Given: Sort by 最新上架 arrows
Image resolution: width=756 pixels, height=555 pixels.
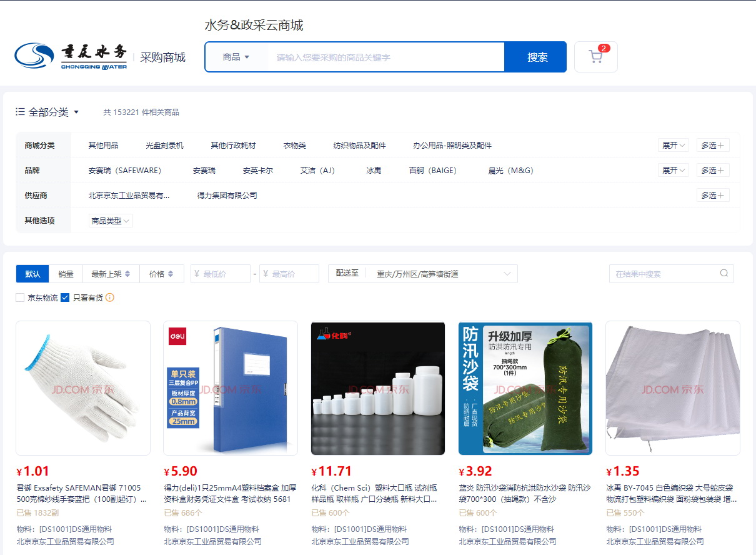Looking at the screenshot, I should 127,274.
